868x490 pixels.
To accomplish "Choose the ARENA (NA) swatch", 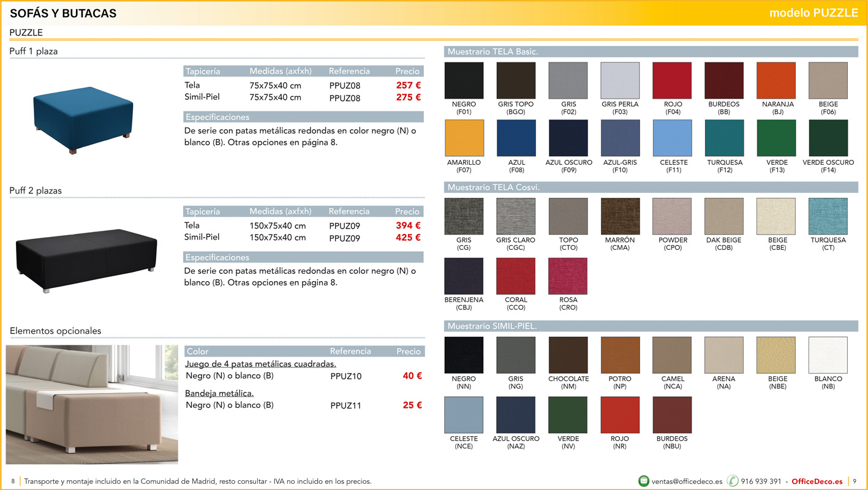I will [724, 355].
